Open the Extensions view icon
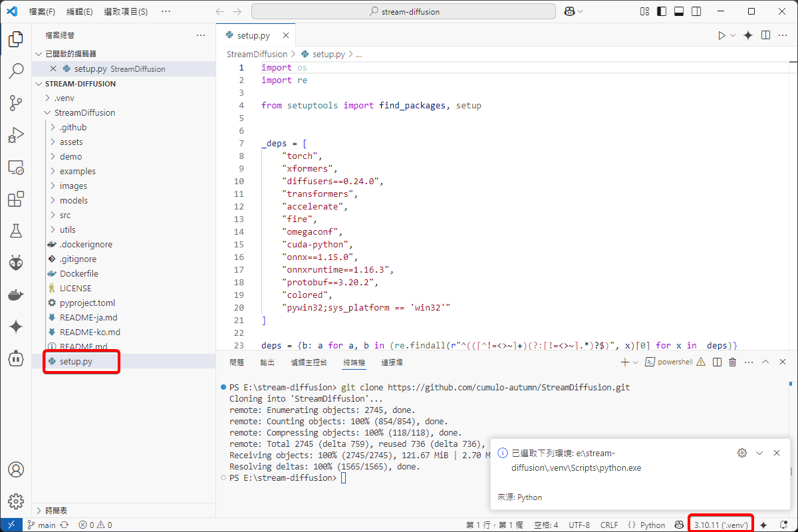This screenshot has width=798, height=532. (x=16, y=199)
